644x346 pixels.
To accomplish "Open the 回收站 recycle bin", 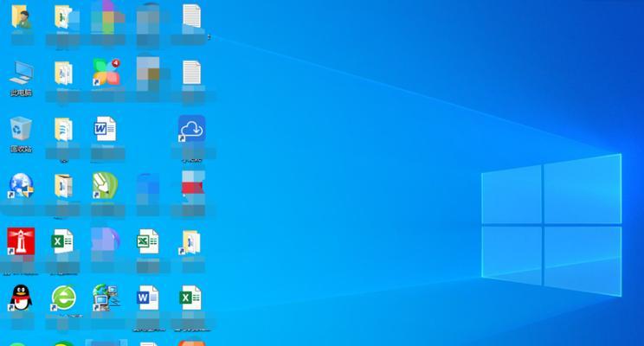I will point(21,129).
